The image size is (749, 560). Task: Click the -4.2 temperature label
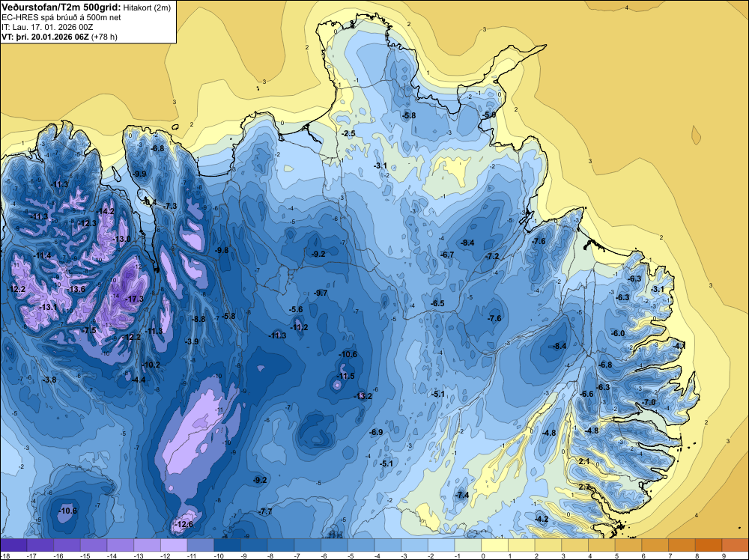[542, 519]
